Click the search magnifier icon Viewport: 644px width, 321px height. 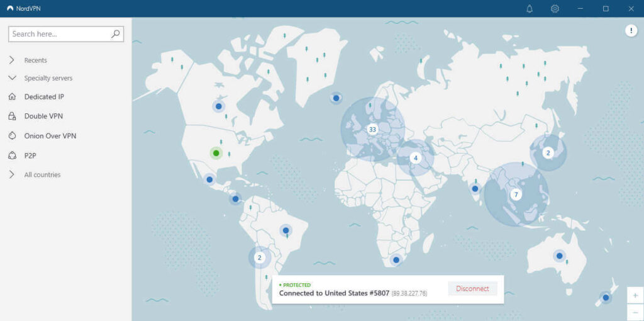116,34
